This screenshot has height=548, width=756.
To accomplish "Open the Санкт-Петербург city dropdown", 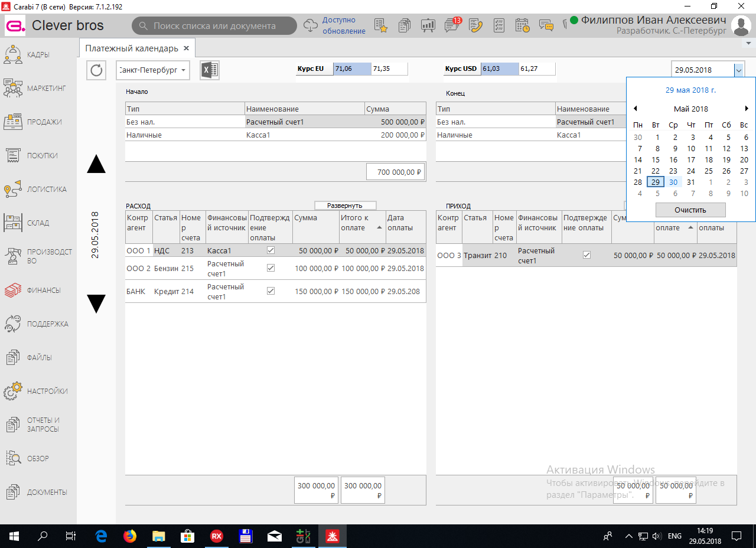I will point(153,70).
